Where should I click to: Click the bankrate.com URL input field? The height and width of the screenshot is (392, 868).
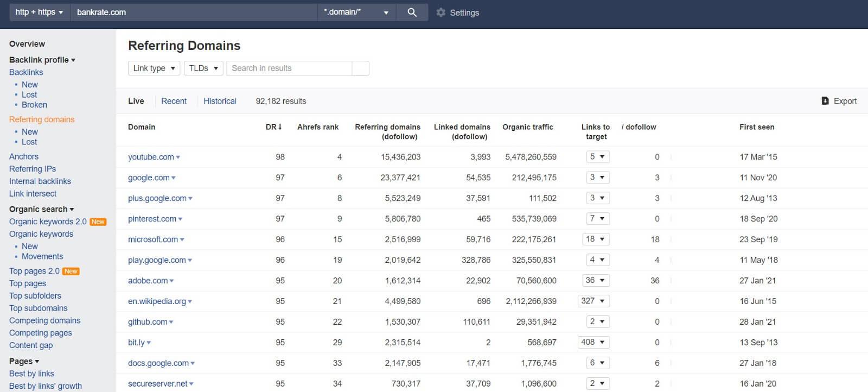click(x=194, y=12)
